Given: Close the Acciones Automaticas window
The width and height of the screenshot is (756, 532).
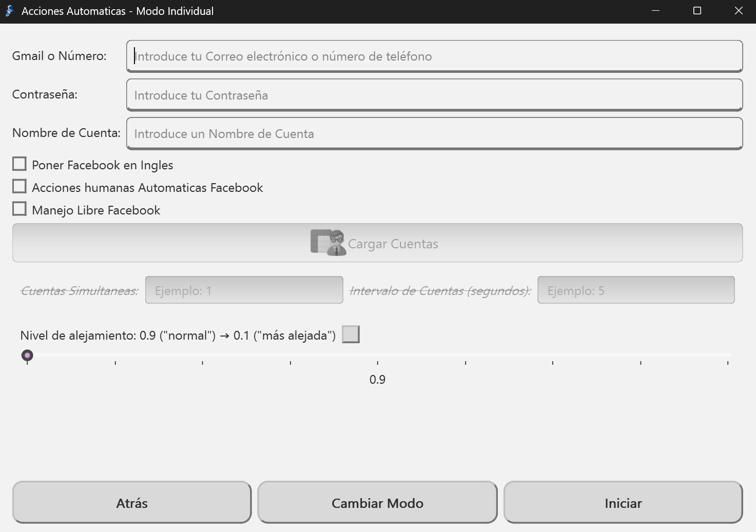Looking at the screenshot, I should coord(739,11).
